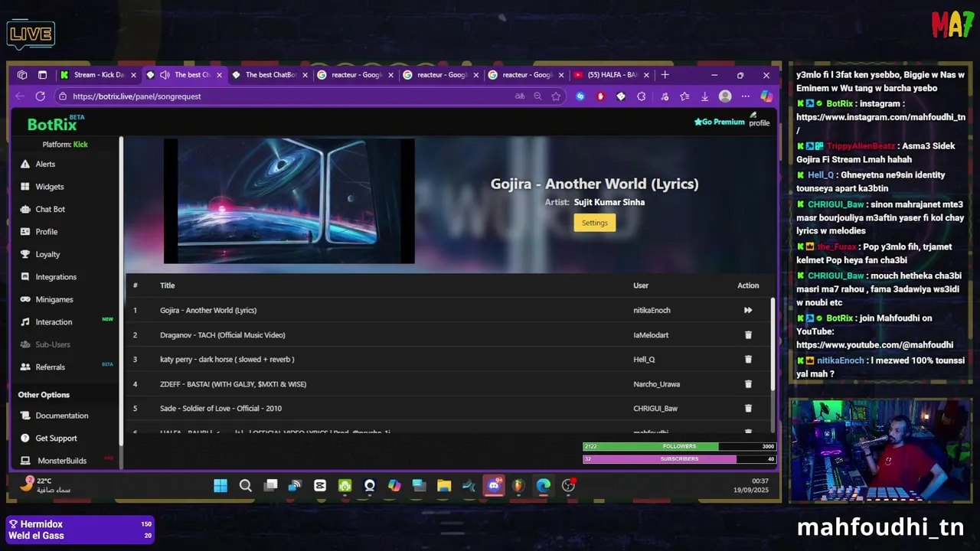
Task: Click the translate icon in address bar
Action: pyautogui.click(x=520, y=96)
